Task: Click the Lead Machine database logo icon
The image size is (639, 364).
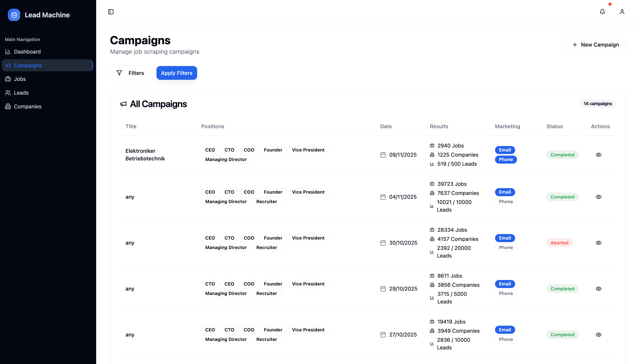Action: [14, 15]
